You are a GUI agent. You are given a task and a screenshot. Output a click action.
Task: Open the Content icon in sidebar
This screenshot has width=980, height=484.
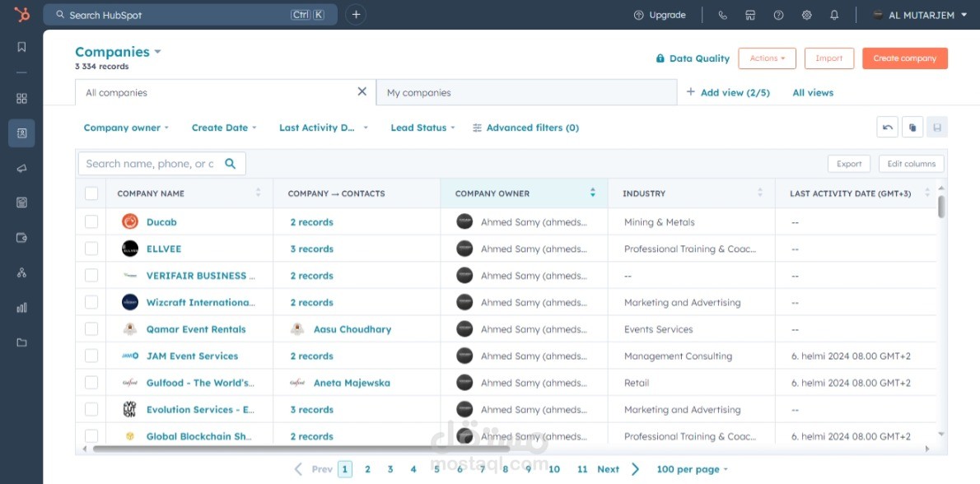[22, 202]
